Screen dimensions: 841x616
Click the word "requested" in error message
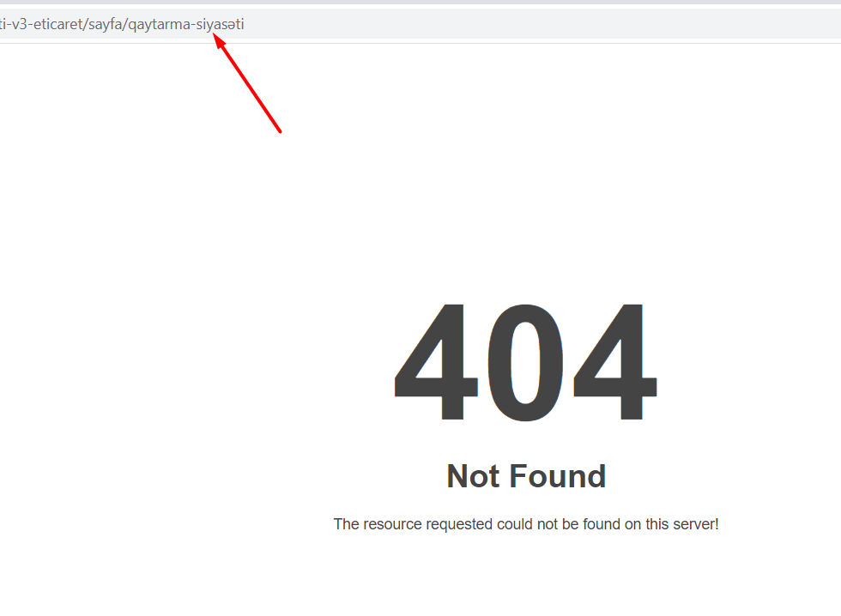click(459, 525)
